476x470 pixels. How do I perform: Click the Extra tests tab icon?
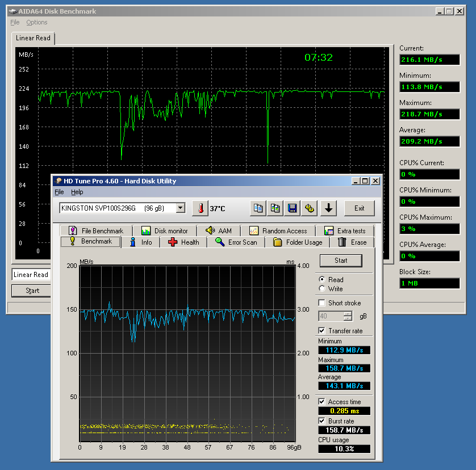coord(329,231)
